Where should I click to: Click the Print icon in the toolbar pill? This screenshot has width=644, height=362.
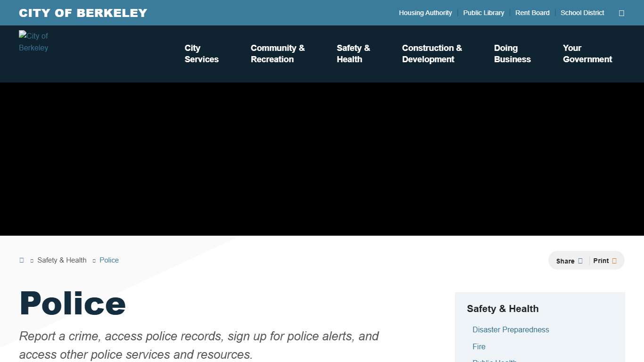[x=614, y=260]
